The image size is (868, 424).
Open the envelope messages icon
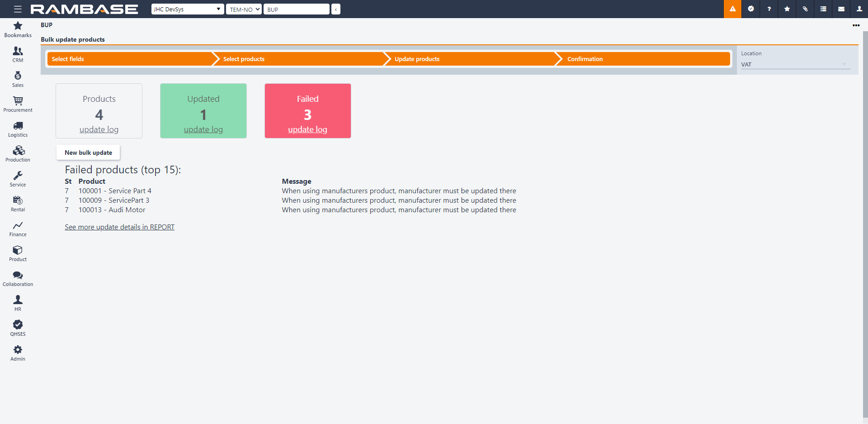click(841, 9)
